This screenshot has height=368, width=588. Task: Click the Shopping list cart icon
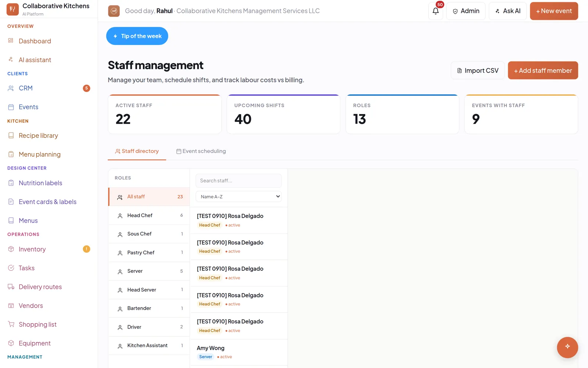point(11,324)
